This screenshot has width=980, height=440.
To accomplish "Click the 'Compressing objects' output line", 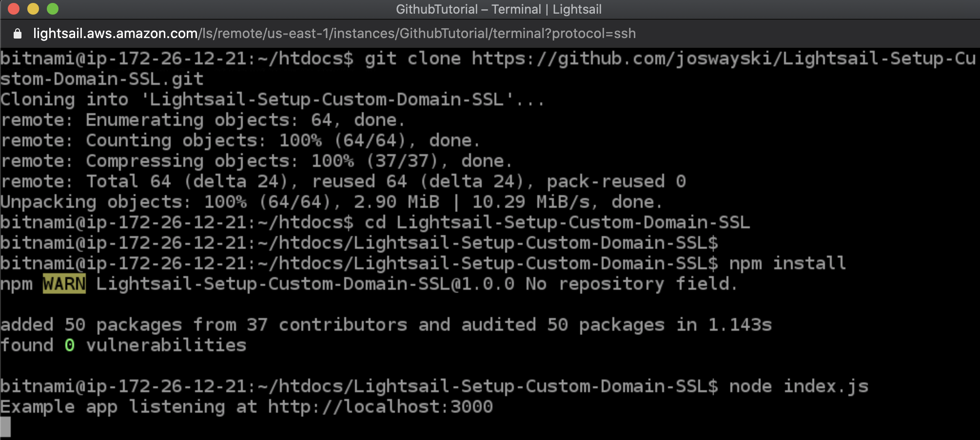I will [x=256, y=161].
